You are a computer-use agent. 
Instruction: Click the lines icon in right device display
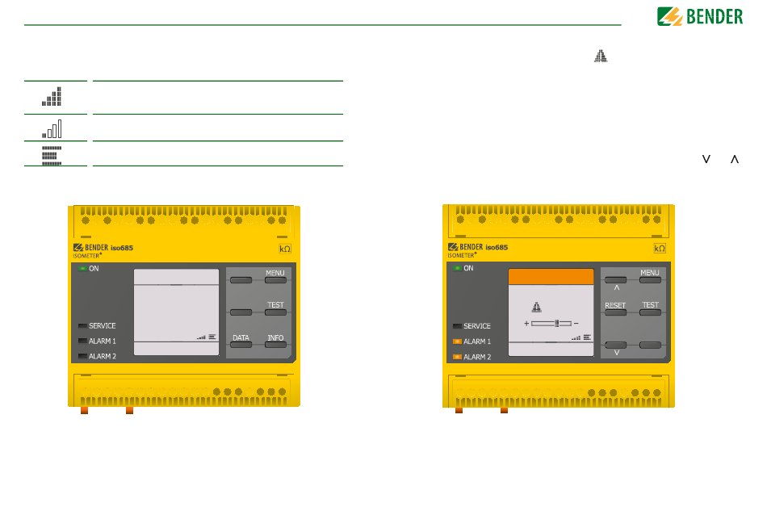coord(587,337)
